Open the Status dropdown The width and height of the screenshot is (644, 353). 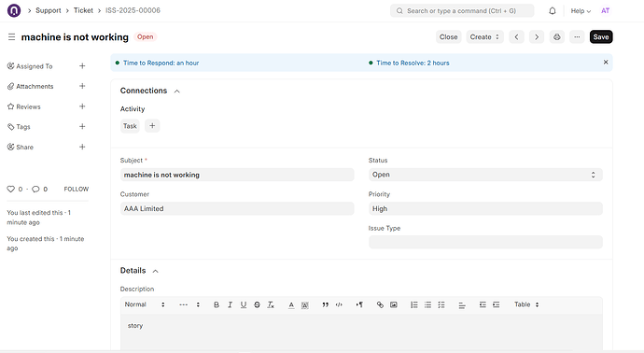click(x=485, y=175)
